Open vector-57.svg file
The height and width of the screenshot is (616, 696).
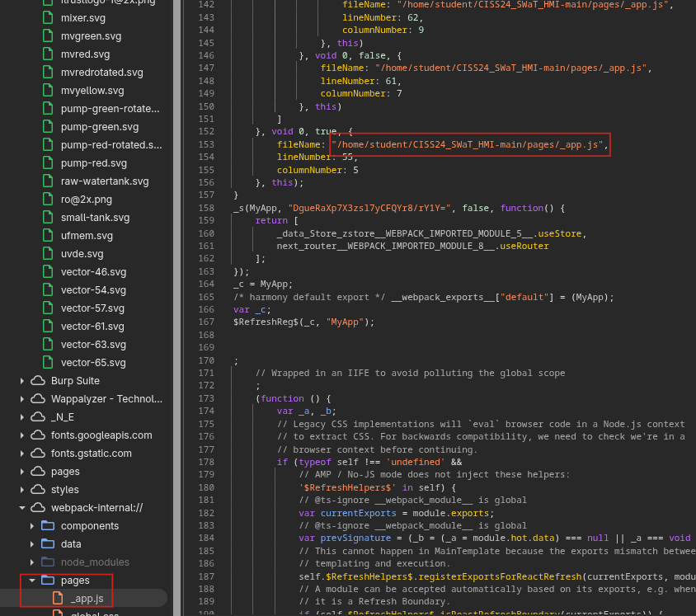click(92, 308)
